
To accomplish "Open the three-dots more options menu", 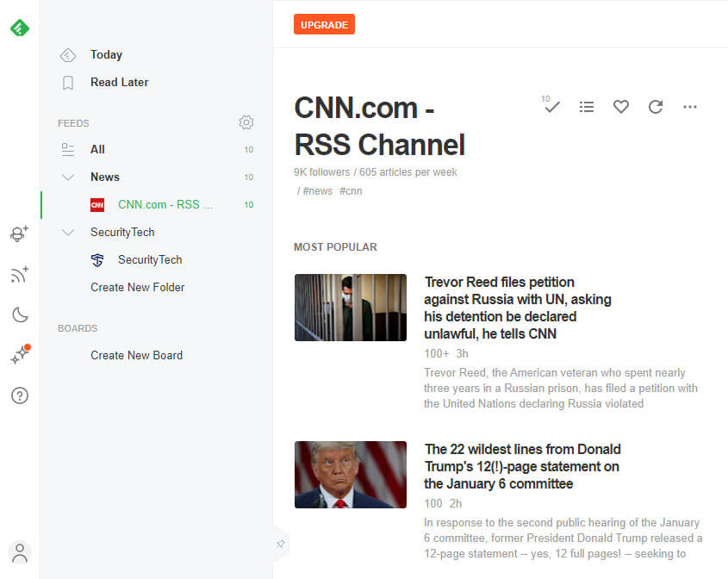I will (690, 107).
